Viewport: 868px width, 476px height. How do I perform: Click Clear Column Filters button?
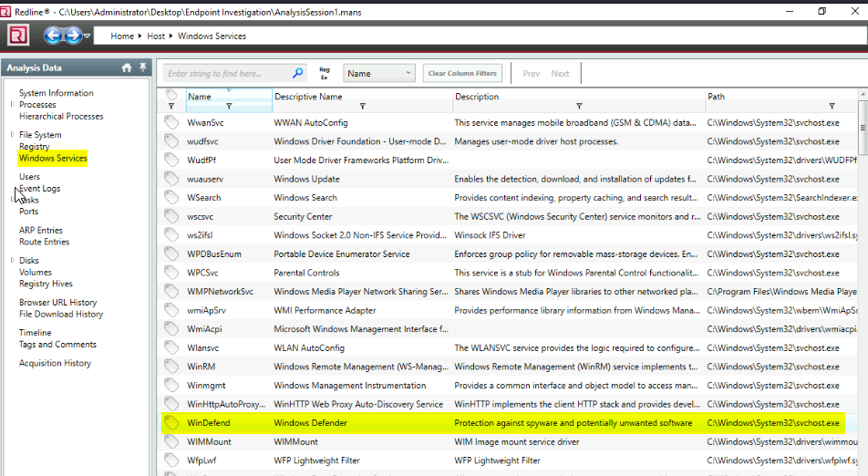[462, 73]
